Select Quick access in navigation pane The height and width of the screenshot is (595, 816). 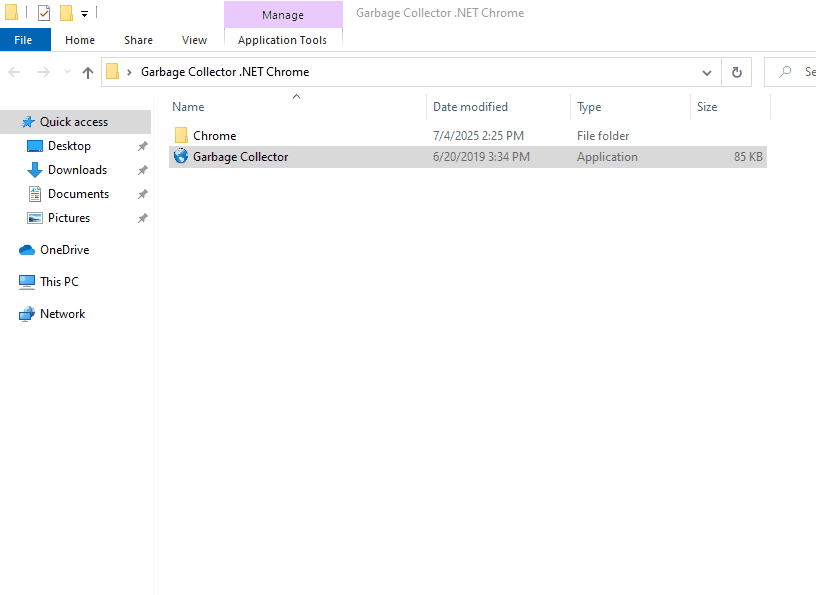tap(75, 122)
